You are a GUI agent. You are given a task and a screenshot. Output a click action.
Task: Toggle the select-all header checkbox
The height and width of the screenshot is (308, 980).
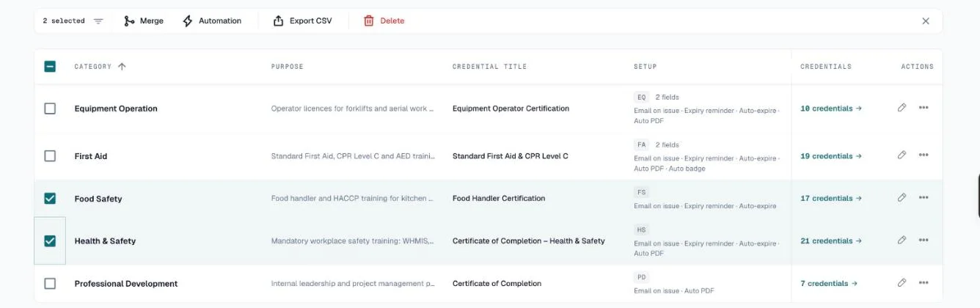point(50,66)
